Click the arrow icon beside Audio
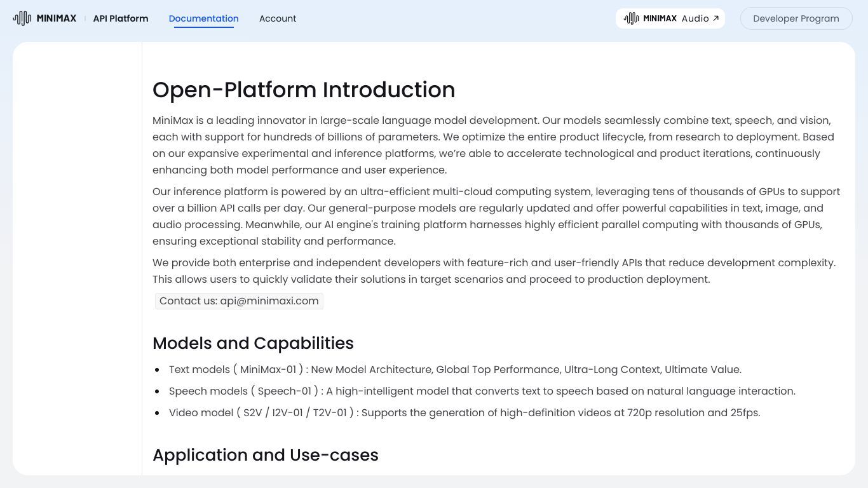 click(715, 18)
